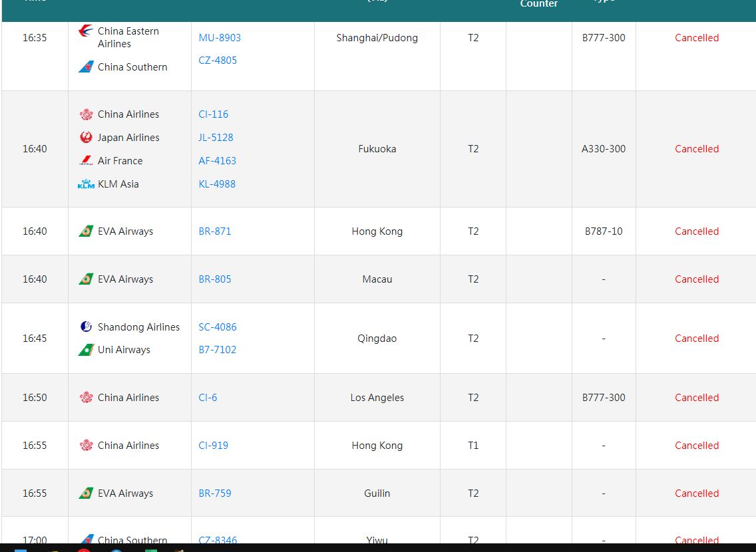The height and width of the screenshot is (552, 756).
Task: Select the Qingdao destination cell
Action: tap(377, 338)
